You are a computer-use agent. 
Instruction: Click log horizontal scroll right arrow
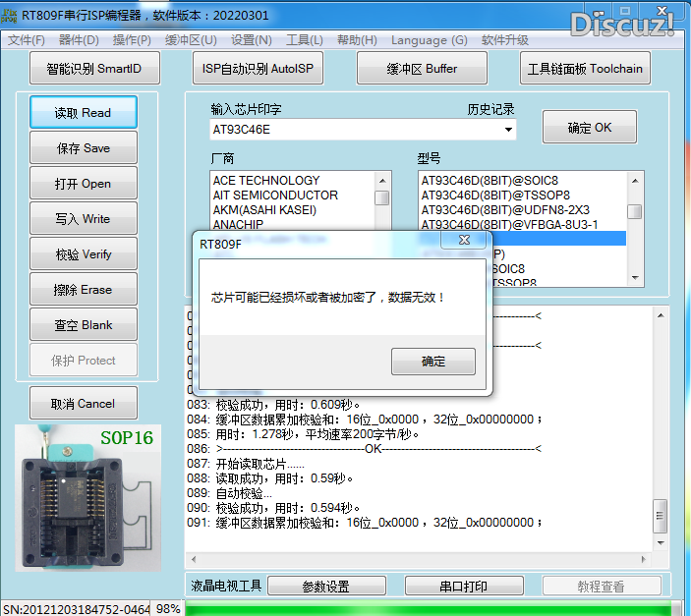(x=644, y=559)
